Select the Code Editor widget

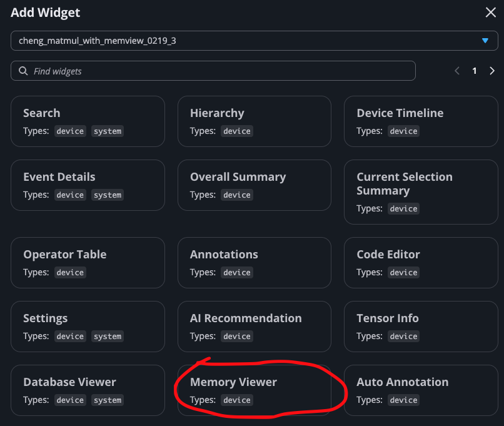[421, 263]
